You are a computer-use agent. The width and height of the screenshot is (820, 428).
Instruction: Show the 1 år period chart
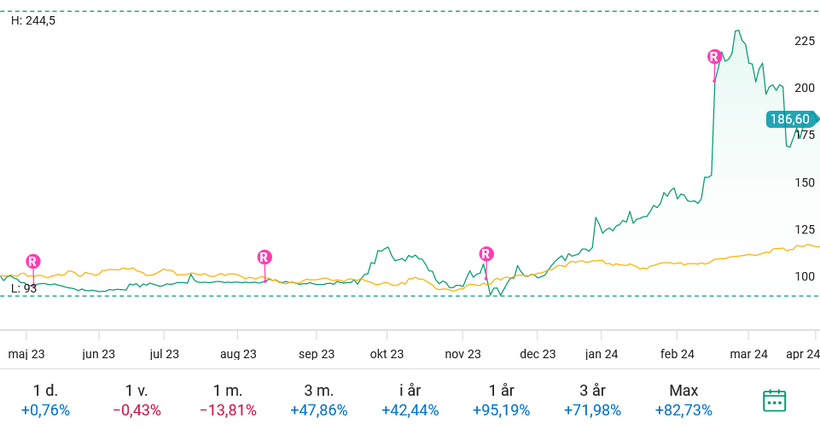[502, 400]
